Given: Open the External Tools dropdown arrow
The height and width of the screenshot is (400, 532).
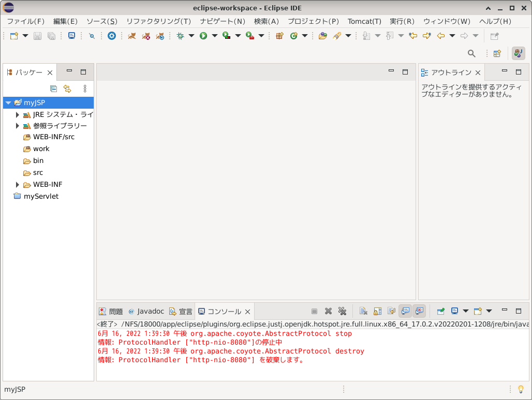Looking at the screenshot, I should point(261,36).
